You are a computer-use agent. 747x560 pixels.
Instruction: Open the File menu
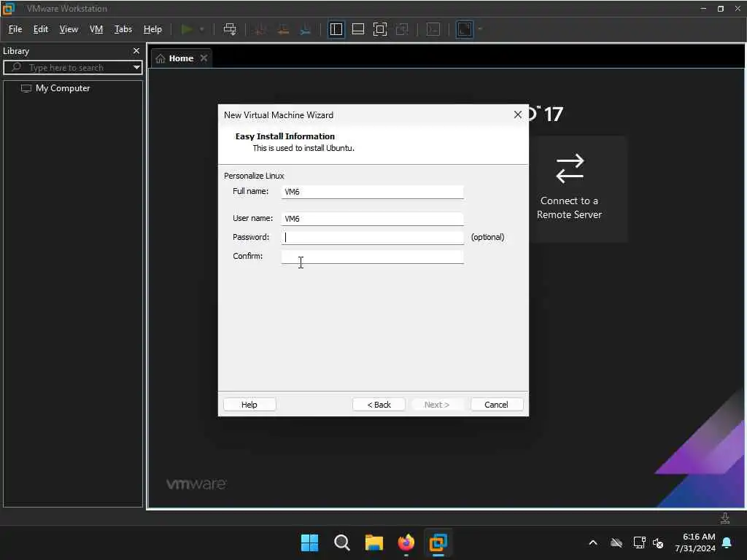[15, 29]
